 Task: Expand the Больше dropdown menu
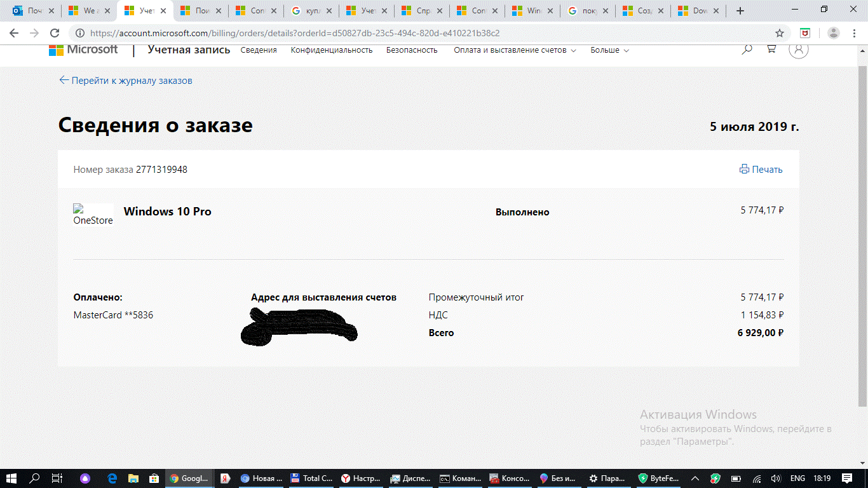609,50
